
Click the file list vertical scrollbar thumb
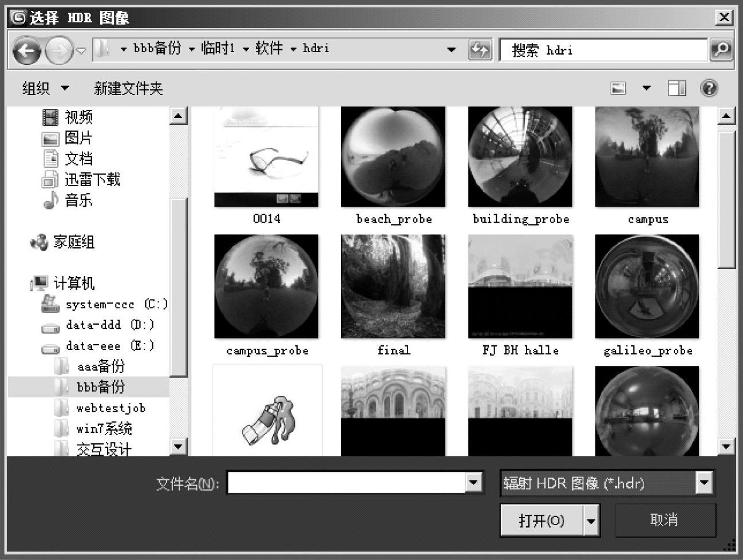pos(726,199)
